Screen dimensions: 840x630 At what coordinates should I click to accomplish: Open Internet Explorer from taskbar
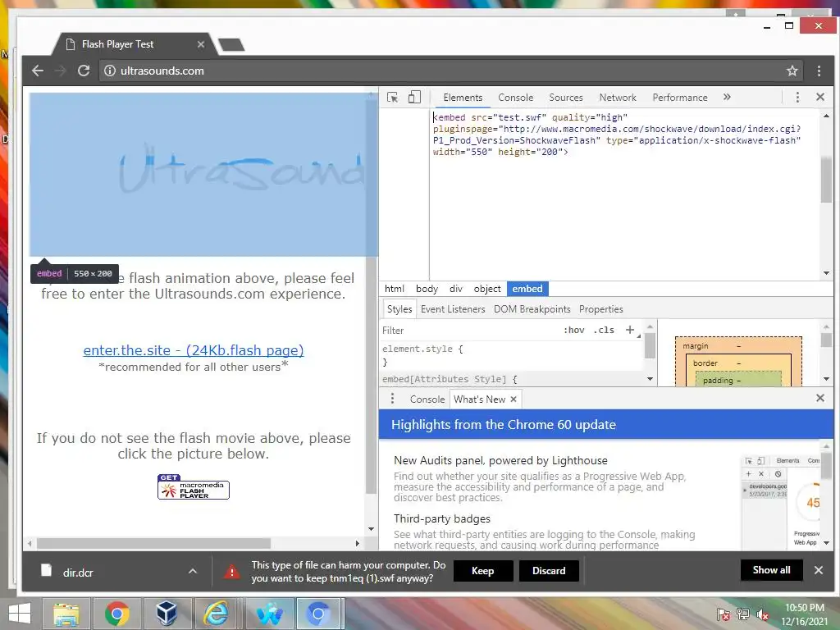(217, 614)
